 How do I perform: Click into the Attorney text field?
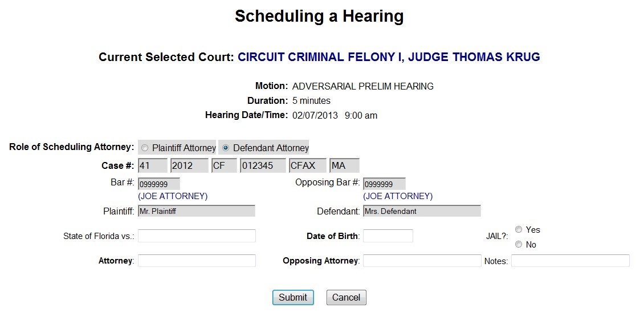point(197,261)
